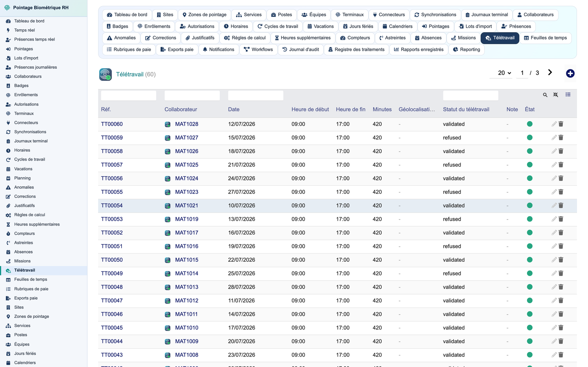Open Jours fériés in the sidebar

click(25, 354)
